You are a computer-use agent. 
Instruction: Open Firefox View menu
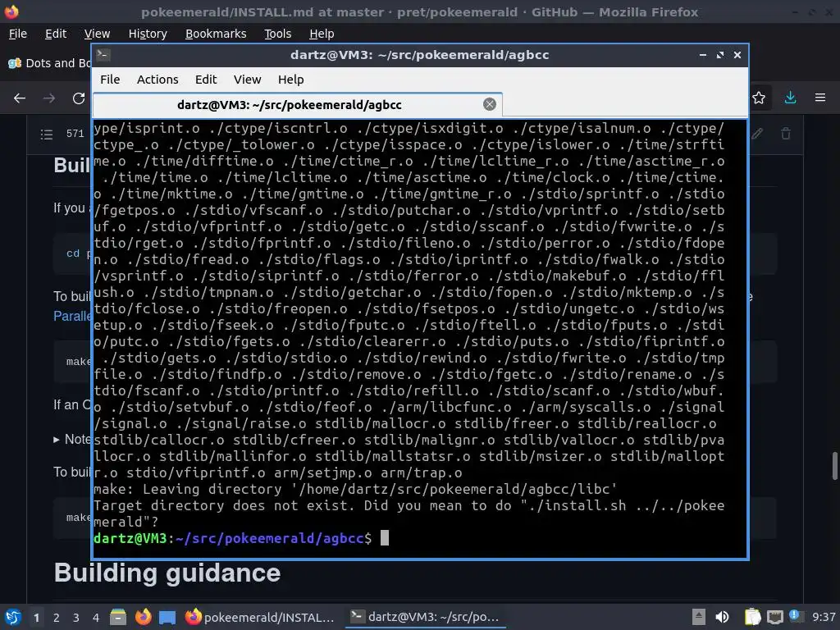coord(97,34)
